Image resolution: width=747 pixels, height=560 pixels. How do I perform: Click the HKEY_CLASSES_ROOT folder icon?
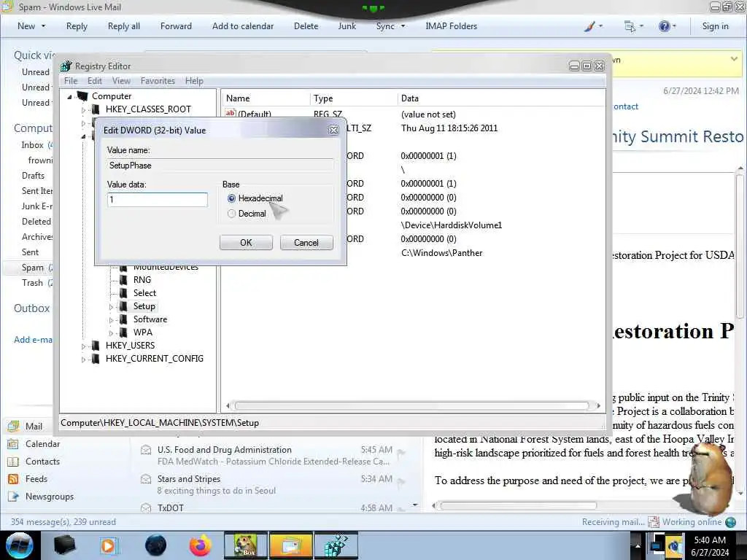point(96,109)
